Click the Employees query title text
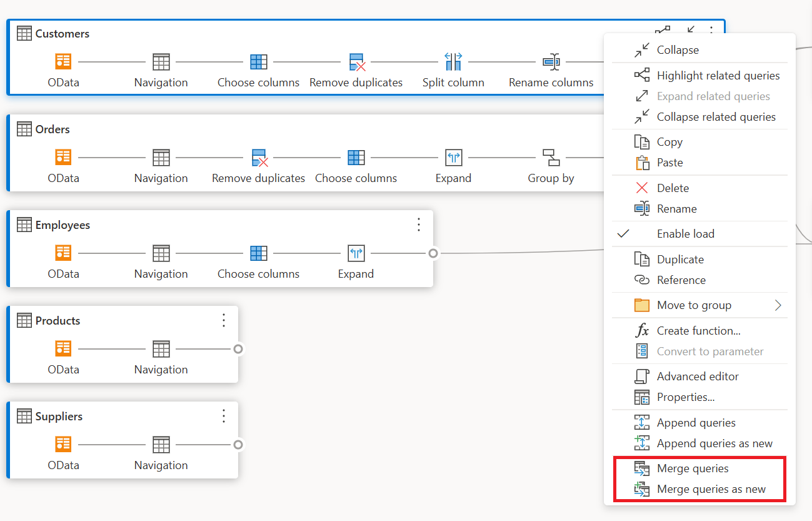The image size is (812, 521). pyautogui.click(x=63, y=225)
